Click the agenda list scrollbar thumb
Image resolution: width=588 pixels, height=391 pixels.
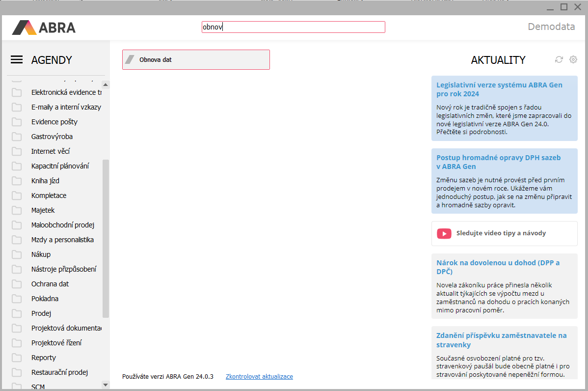click(x=106, y=239)
